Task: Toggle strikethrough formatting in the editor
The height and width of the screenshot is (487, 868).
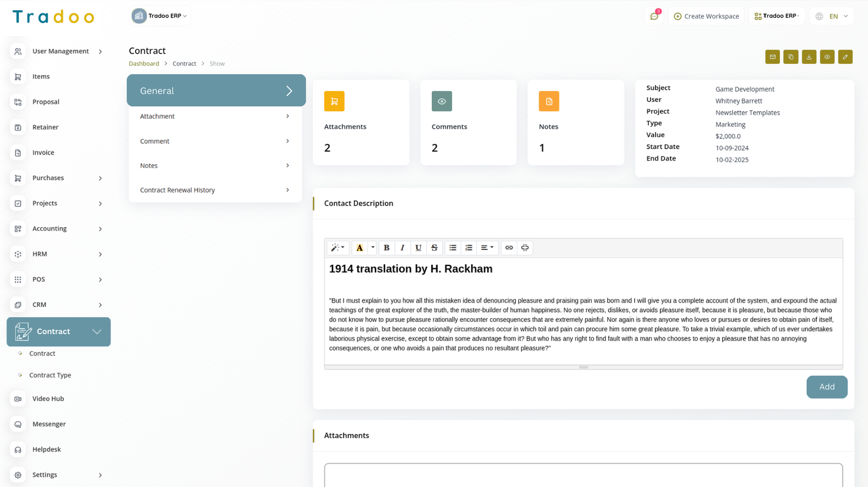Action: click(x=434, y=248)
